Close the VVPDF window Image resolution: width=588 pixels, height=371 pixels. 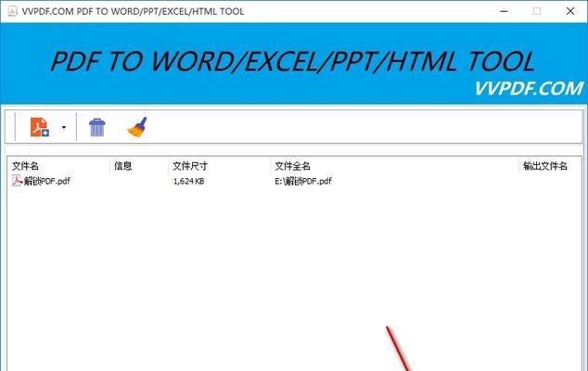pyautogui.click(x=570, y=11)
